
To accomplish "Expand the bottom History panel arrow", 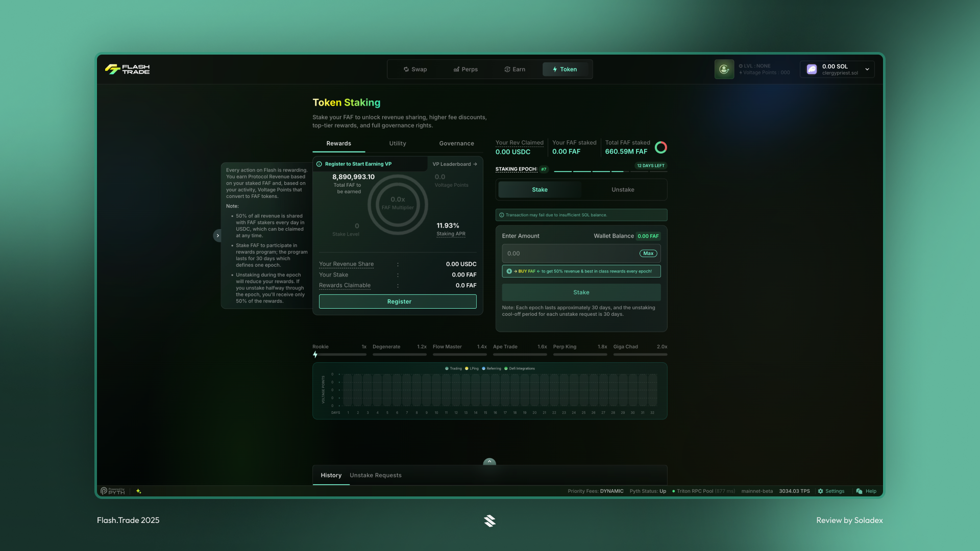I will click(x=489, y=461).
